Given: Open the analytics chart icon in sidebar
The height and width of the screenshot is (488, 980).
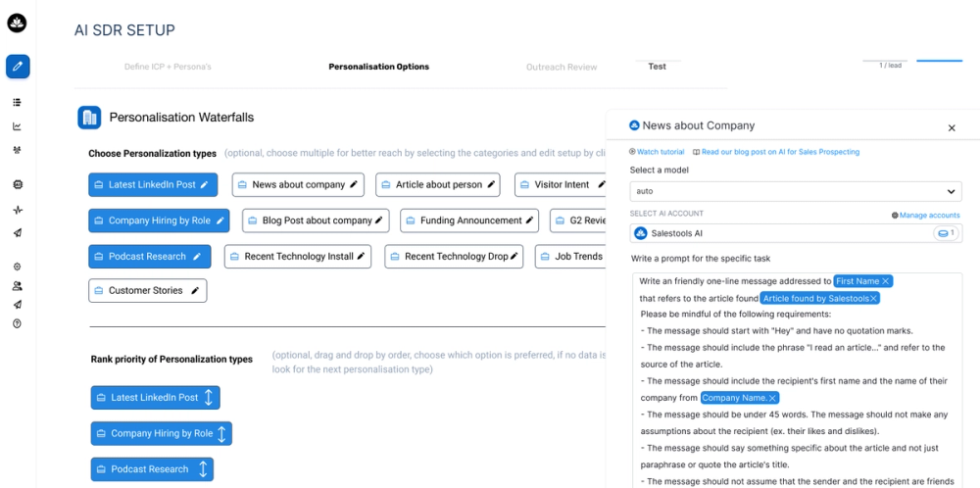Looking at the screenshot, I should [17, 126].
